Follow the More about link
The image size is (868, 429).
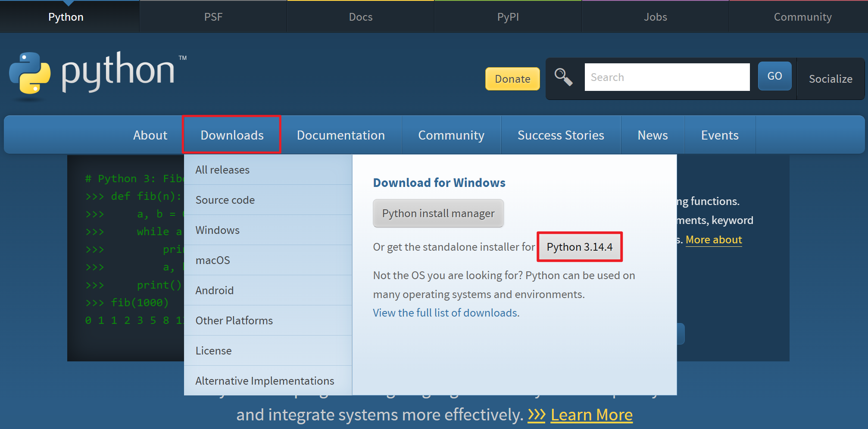tap(714, 239)
